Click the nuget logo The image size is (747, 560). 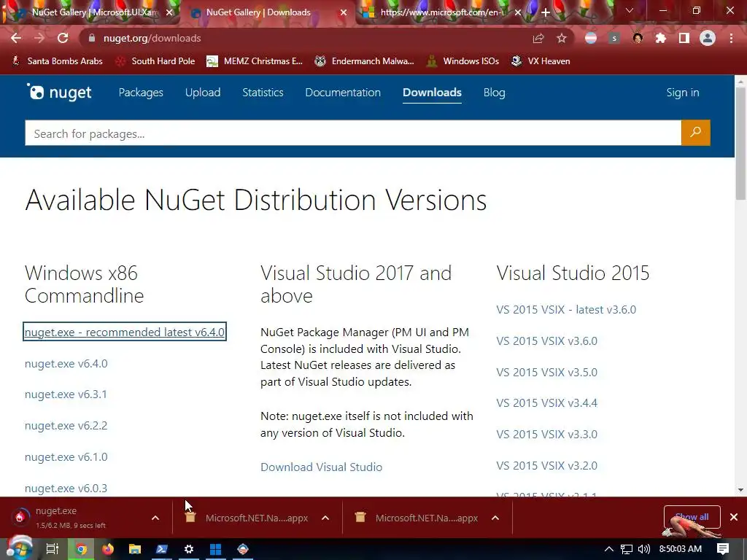59,92
